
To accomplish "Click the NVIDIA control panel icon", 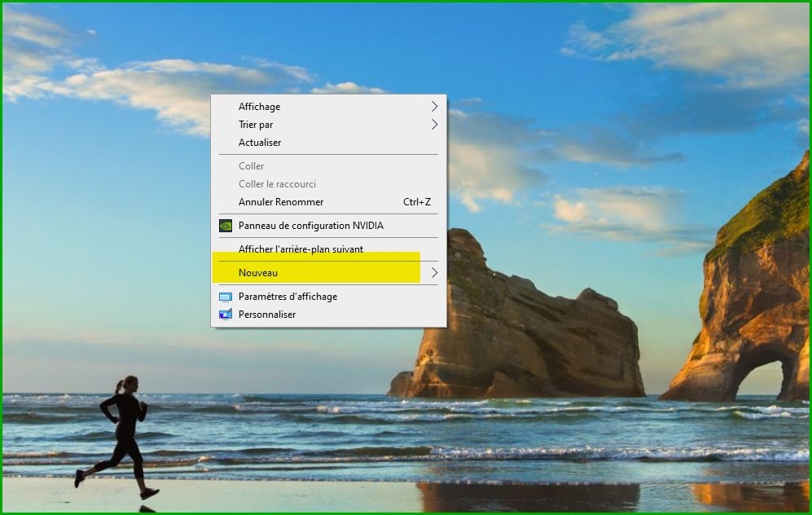I will coord(226,226).
